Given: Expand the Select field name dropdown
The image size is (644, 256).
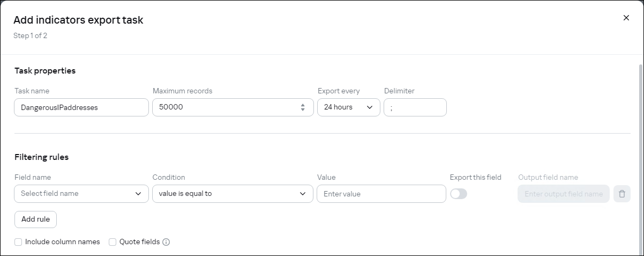Looking at the screenshot, I should click(81, 194).
